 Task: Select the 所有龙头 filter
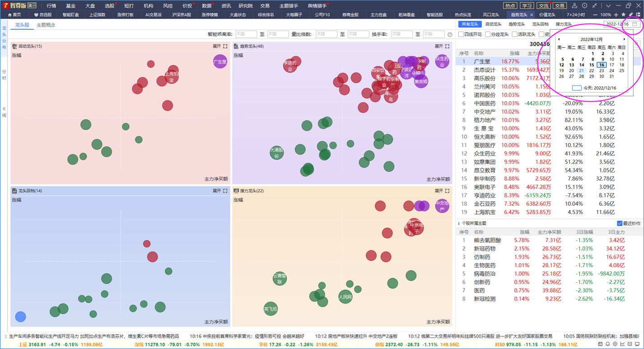[x=470, y=24]
